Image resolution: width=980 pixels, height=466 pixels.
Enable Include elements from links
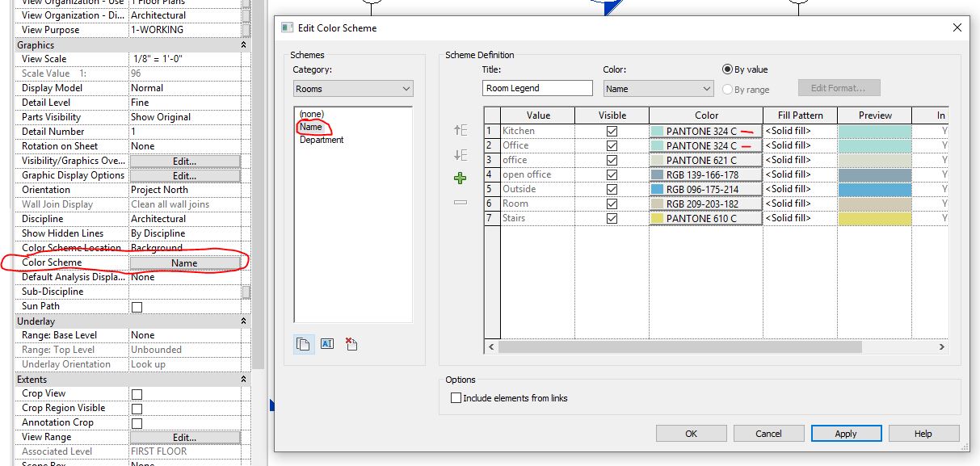pyautogui.click(x=456, y=397)
